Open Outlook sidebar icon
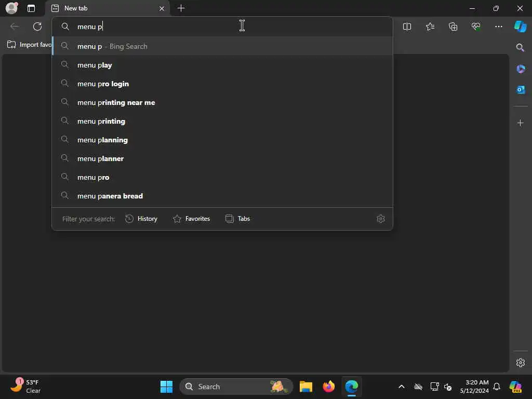Screen dimensions: 532x399 click(521, 89)
